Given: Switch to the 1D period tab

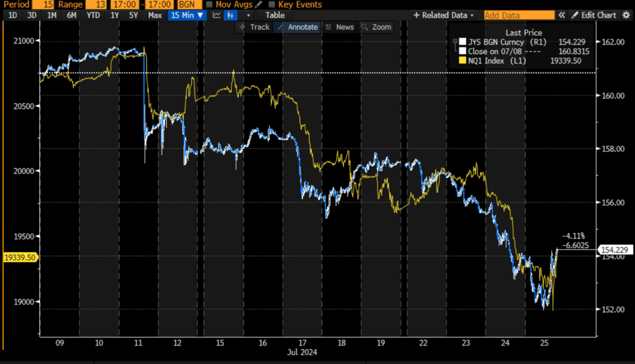Looking at the screenshot, I should (x=12, y=15).
